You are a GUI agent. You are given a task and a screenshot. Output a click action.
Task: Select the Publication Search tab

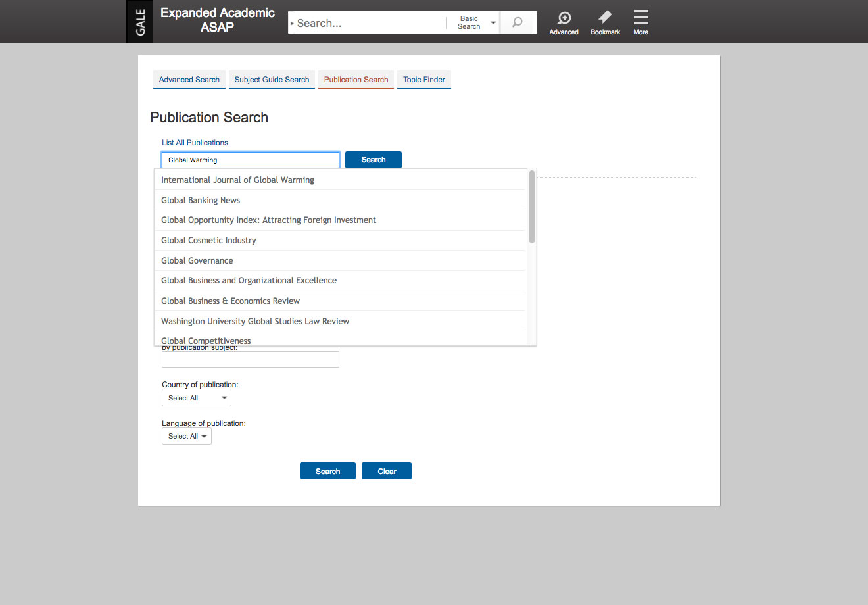356,80
